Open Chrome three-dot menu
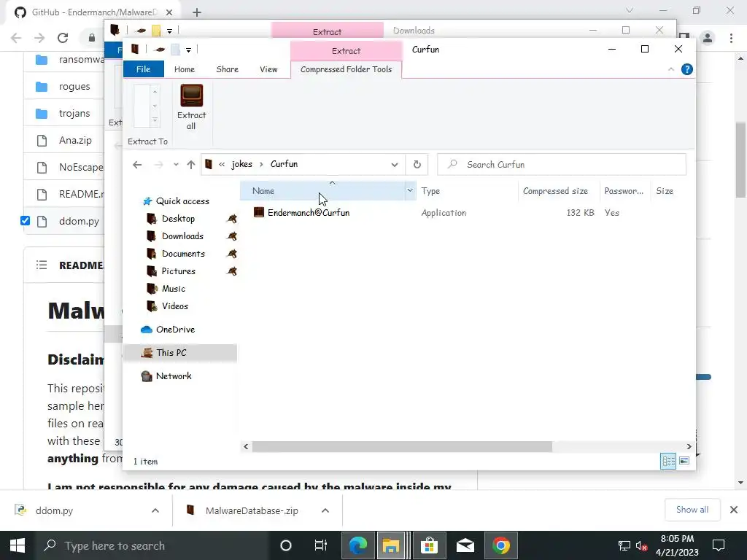The image size is (747, 560). [731, 38]
